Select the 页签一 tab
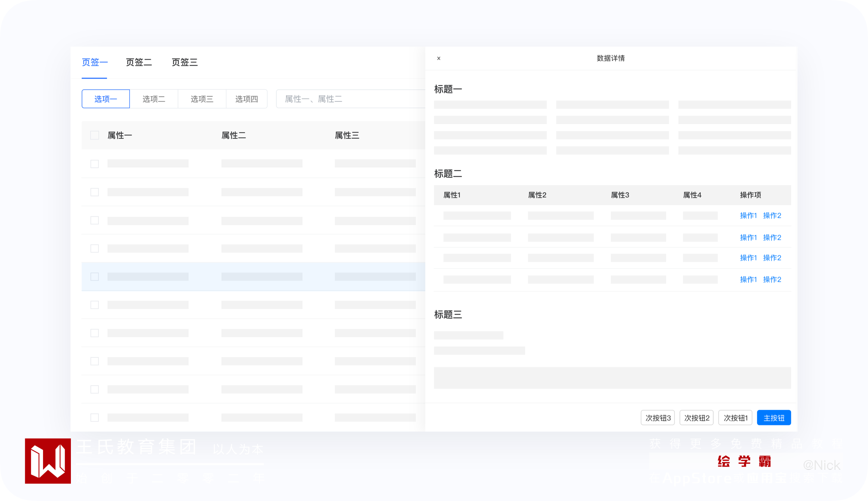This screenshot has height=501, width=868. 94,62
